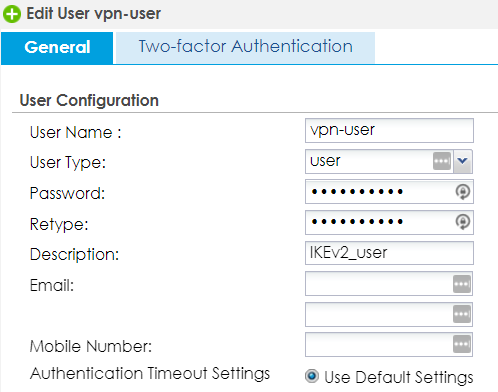Image resolution: width=498 pixels, height=392 pixels.
Task: Click the Description field showing IKEv2_user
Action: 389,253
